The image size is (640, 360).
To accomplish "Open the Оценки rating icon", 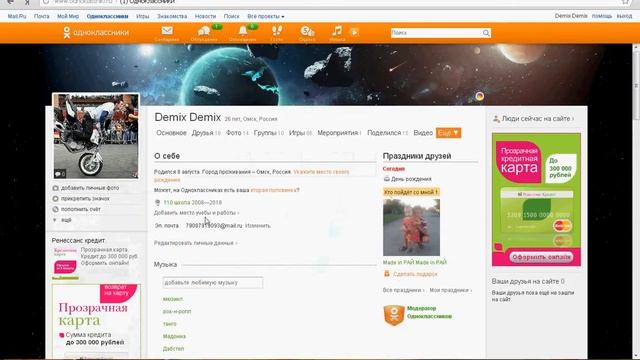I will 307,31.
